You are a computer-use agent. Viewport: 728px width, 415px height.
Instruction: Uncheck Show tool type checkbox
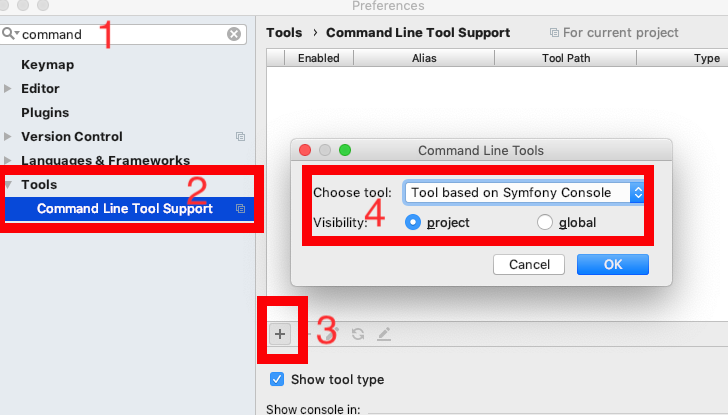[x=277, y=379]
